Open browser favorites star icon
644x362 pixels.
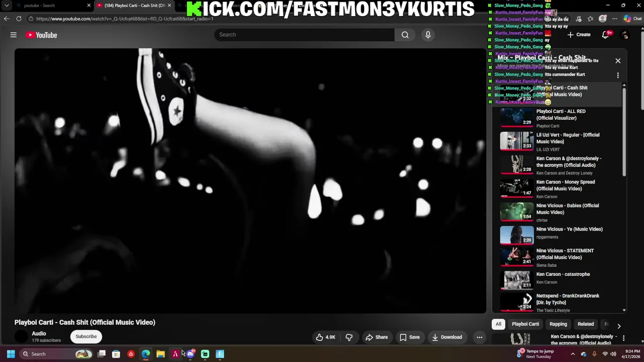pos(590,19)
